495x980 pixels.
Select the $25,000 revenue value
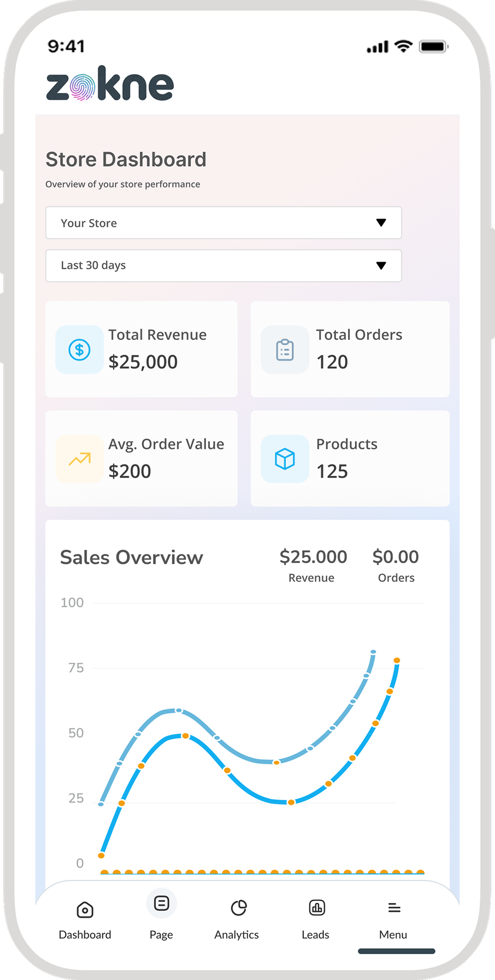[143, 362]
